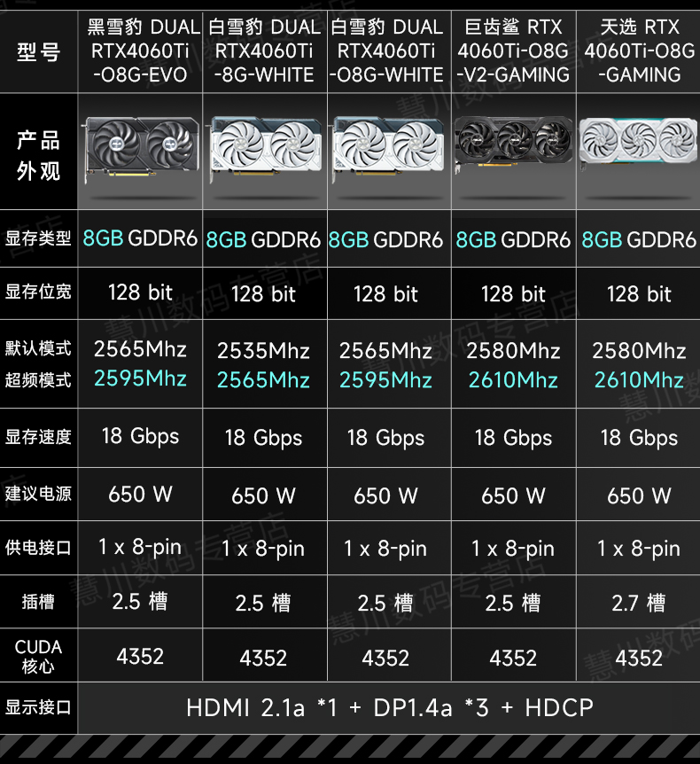Click the 超频模式 row label
This screenshot has width=700, height=764.
pyautogui.click(x=38, y=380)
